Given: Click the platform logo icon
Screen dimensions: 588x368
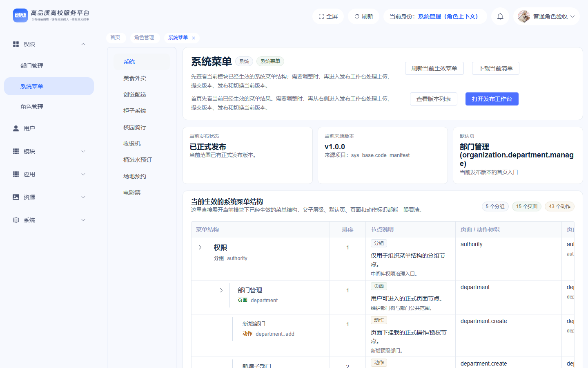Looking at the screenshot, I should tap(20, 16).
